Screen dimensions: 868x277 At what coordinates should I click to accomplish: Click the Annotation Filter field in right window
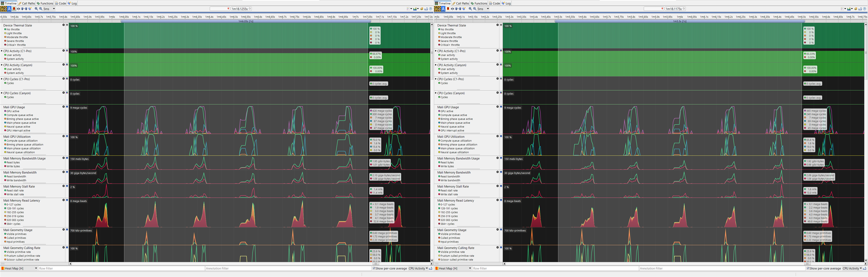coord(722,268)
